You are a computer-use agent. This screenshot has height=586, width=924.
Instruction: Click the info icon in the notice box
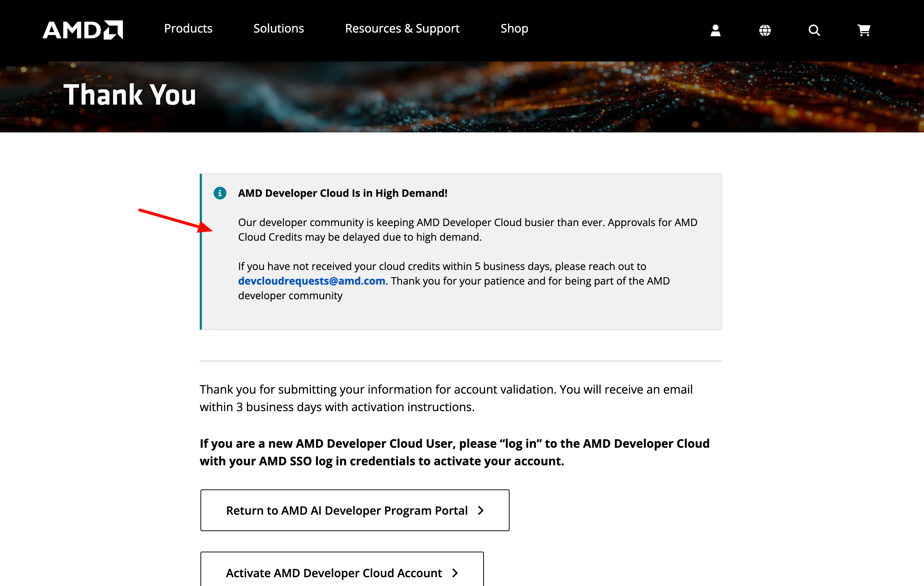pos(220,193)
